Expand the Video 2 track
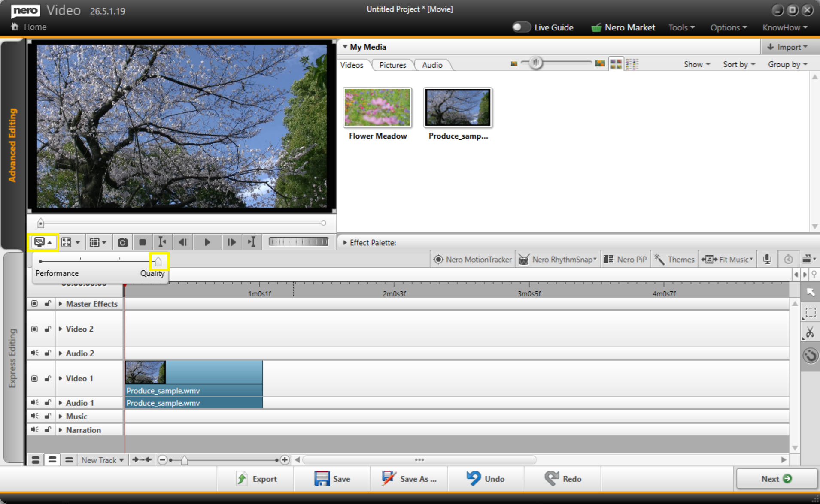820x504 pixels. tap(61, 329)
